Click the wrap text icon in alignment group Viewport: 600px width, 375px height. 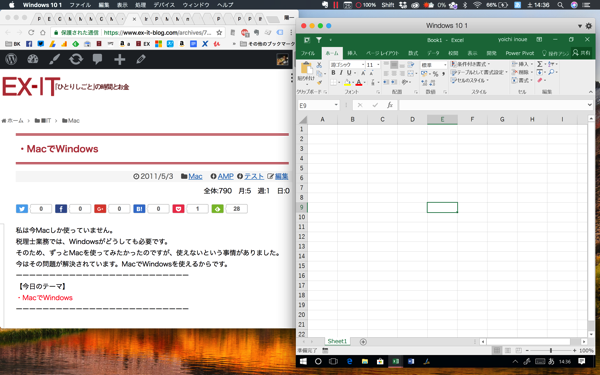coord(411,64)
